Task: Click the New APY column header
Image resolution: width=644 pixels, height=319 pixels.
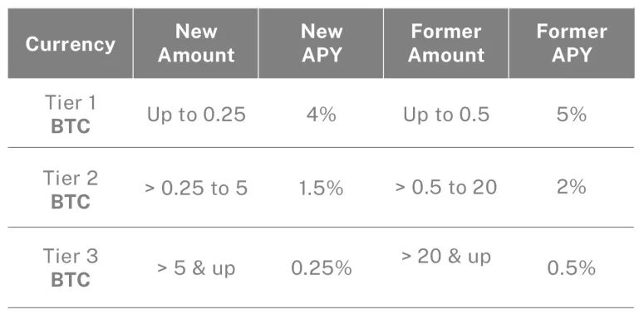Action: tap(322, 43)
